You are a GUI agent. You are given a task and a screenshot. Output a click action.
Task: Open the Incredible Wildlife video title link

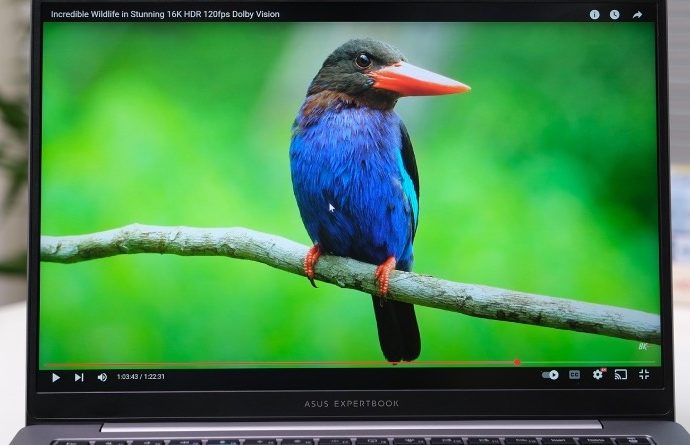coord(165,15)
